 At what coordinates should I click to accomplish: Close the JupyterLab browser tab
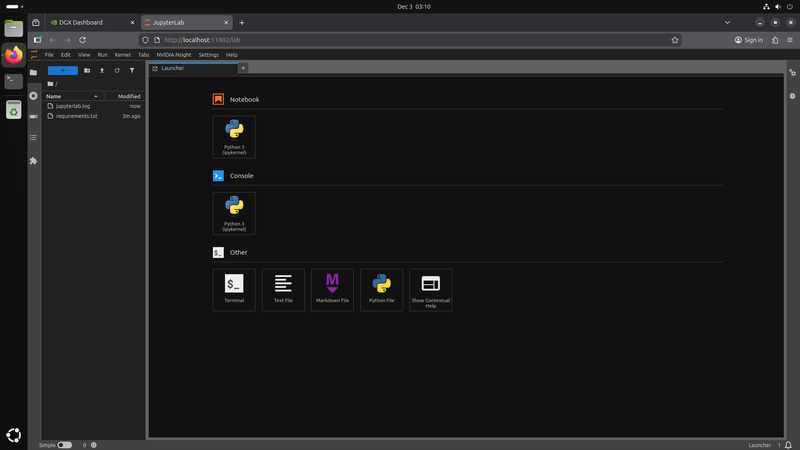pyautogui.click(x=226, y=22)
